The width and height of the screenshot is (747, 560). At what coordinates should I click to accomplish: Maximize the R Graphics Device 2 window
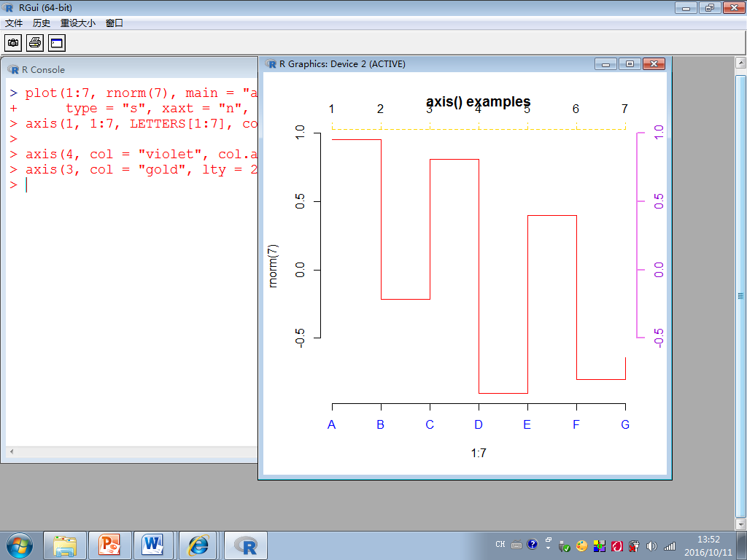coord(630,64)
